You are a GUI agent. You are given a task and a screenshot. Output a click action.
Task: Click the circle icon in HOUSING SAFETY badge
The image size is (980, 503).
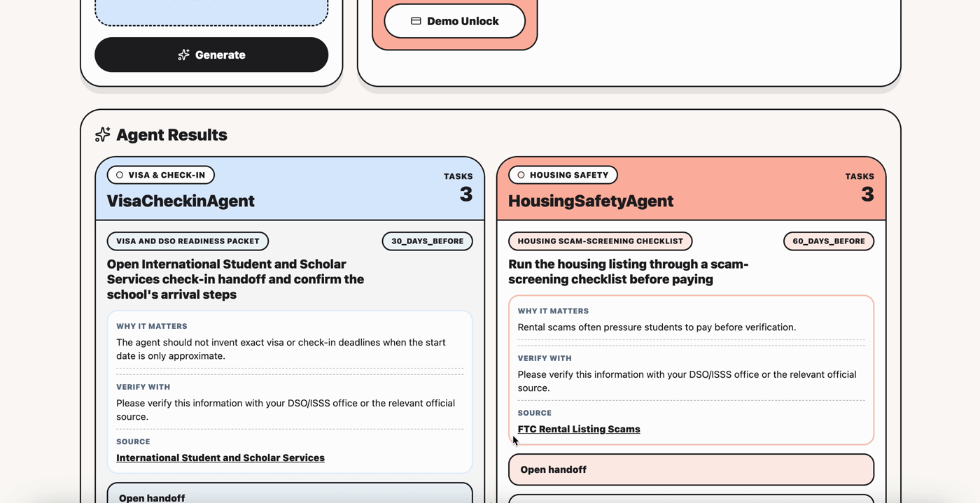521,175
